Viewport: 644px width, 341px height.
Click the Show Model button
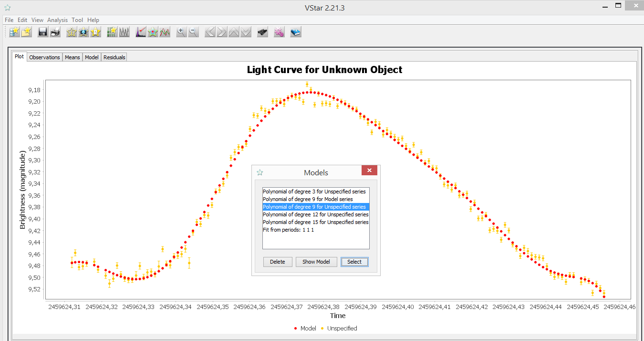pos(316,262)
